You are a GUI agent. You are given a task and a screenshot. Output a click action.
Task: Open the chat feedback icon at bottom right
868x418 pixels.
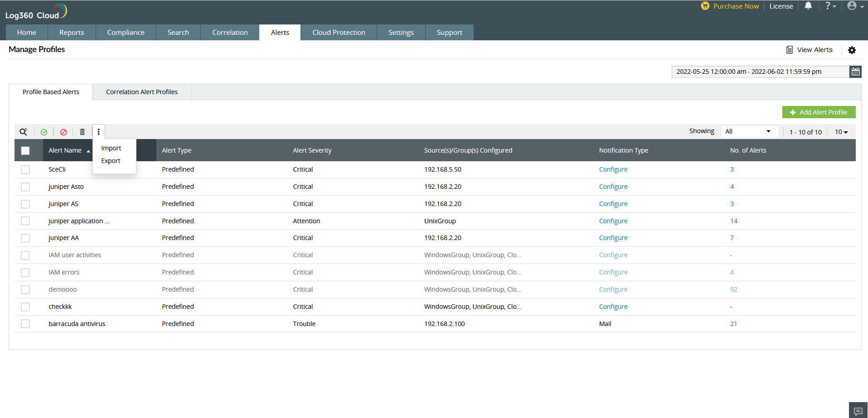pyautogui.click(x=858, y=411)
